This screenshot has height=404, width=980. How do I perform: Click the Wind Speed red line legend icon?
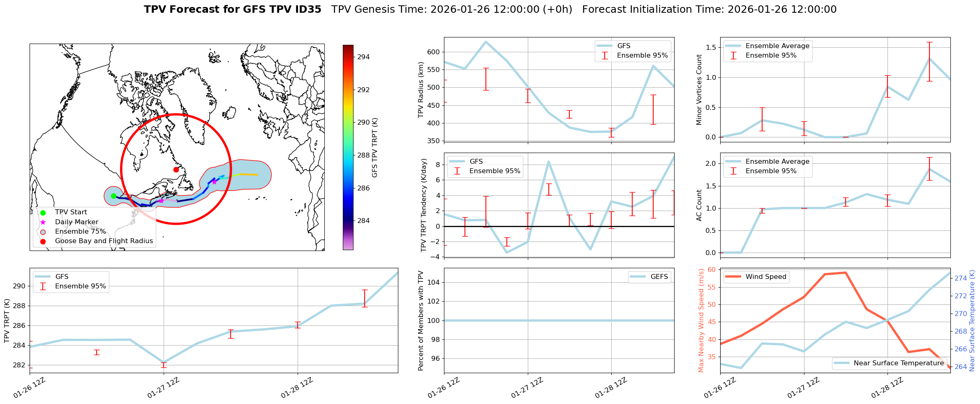tap(733, 277)
